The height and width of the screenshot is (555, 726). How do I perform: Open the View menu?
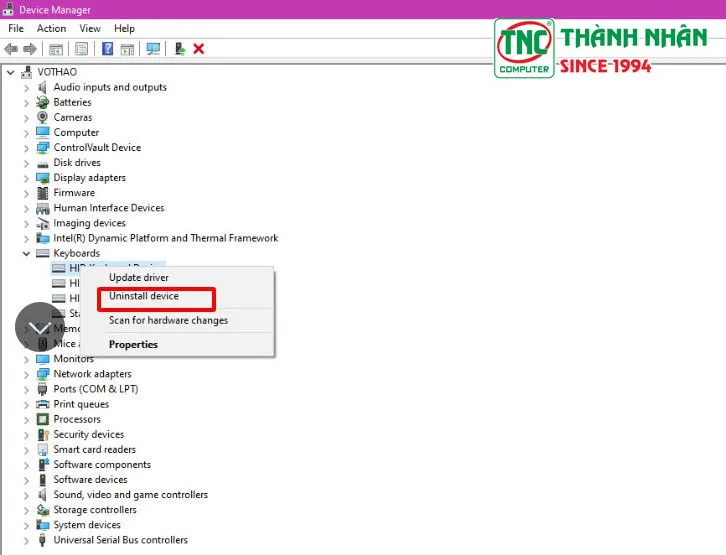click(90, 29)
